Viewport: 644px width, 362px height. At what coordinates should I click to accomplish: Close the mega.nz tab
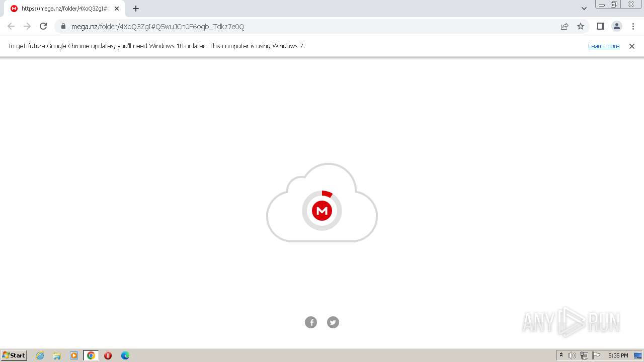pyautogui.click(x=117, y=9)
